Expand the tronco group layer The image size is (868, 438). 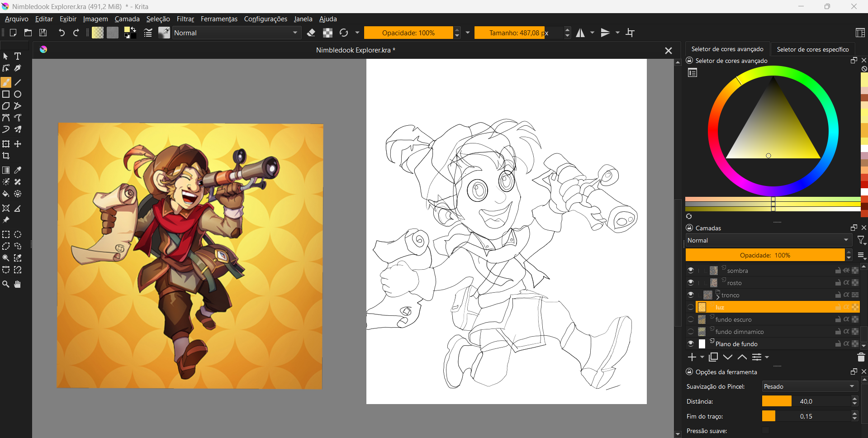click(718, 297)
